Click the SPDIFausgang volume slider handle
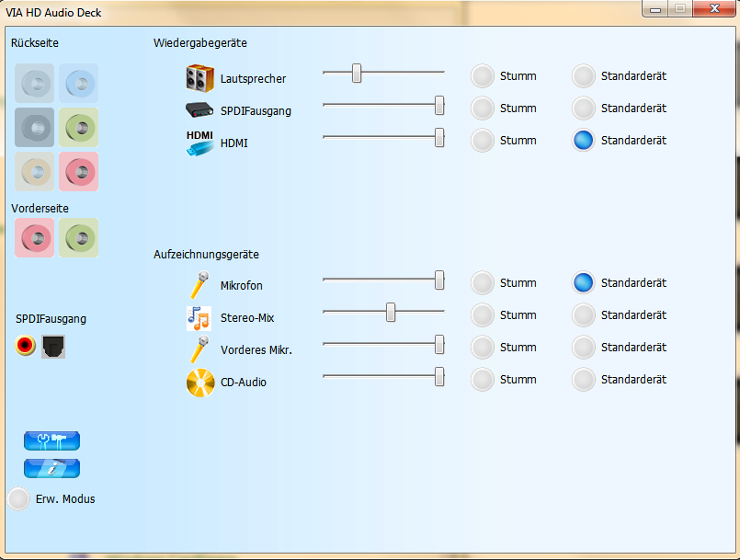The width and height of the screenshot is (740, 560). [439, 106]
